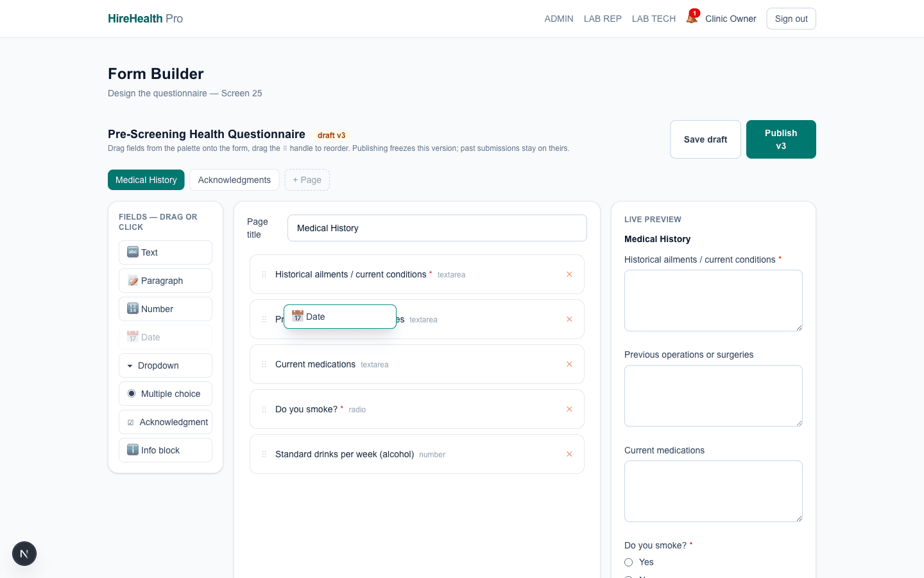This screenshot has height=578, width=924.
Task: Delete the Do you smoke field
Action: 569,409
